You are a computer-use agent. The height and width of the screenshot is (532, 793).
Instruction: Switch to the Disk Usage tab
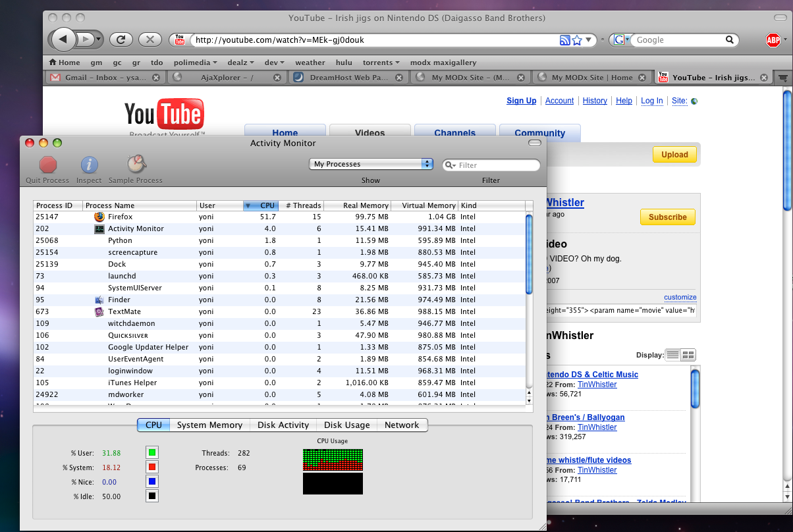347,425
